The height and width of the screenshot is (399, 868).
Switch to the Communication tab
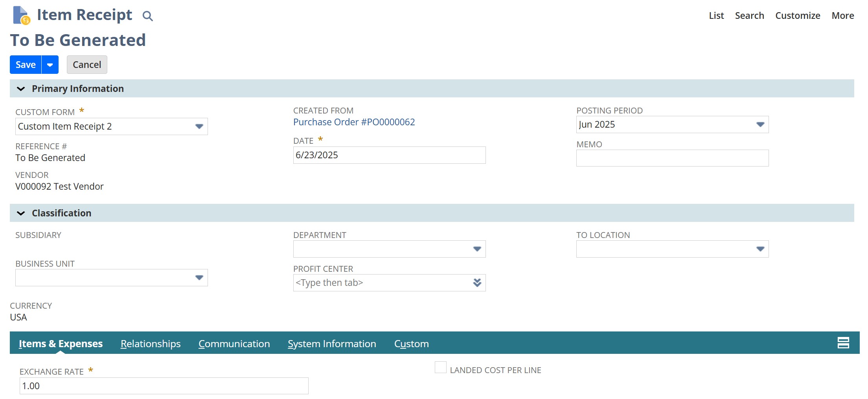(x=234, y=344)
